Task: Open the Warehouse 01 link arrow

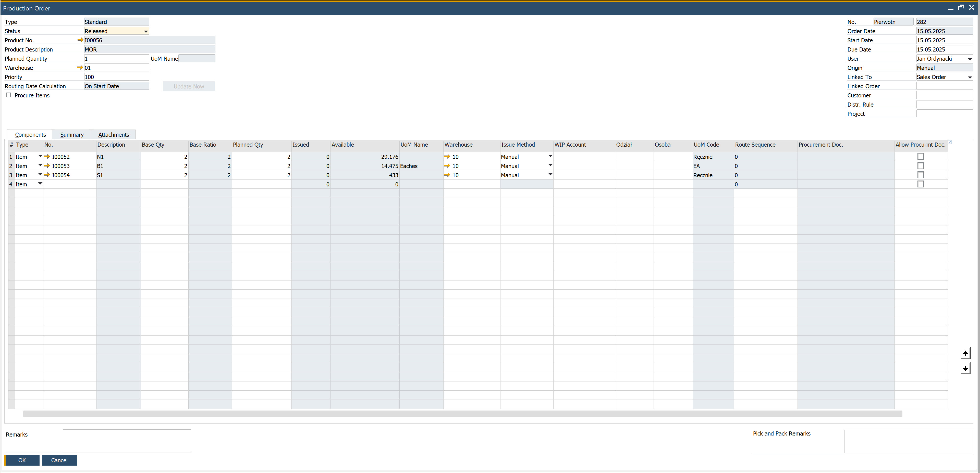Action: point(80,67)
